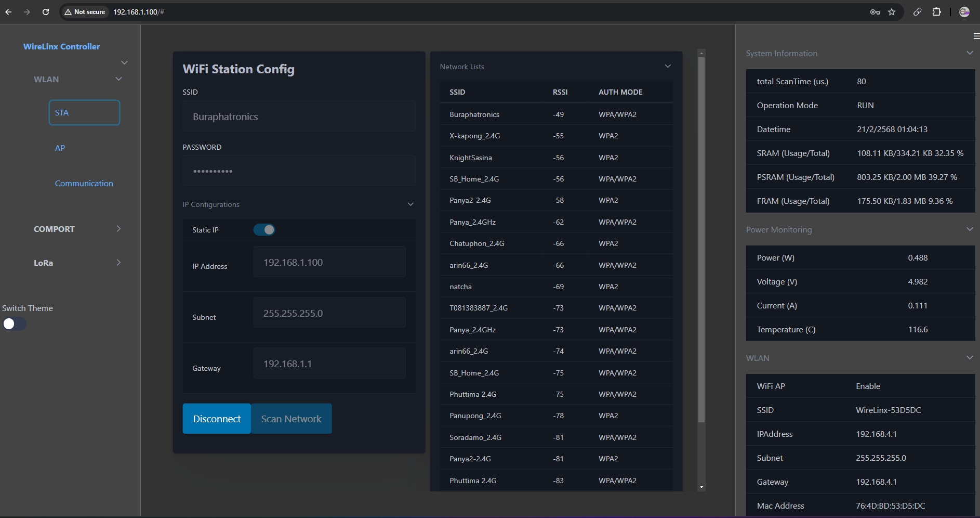Click the Gateway input field
Screen dimensions: 980x518
click(x=329, y=364)
